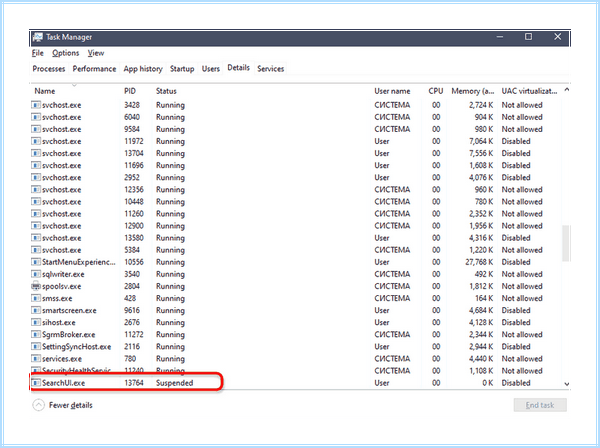Screen dimensions: 600x448
Task: Click the SearchUI.exe process icon
Action: (x=36, y=383)
